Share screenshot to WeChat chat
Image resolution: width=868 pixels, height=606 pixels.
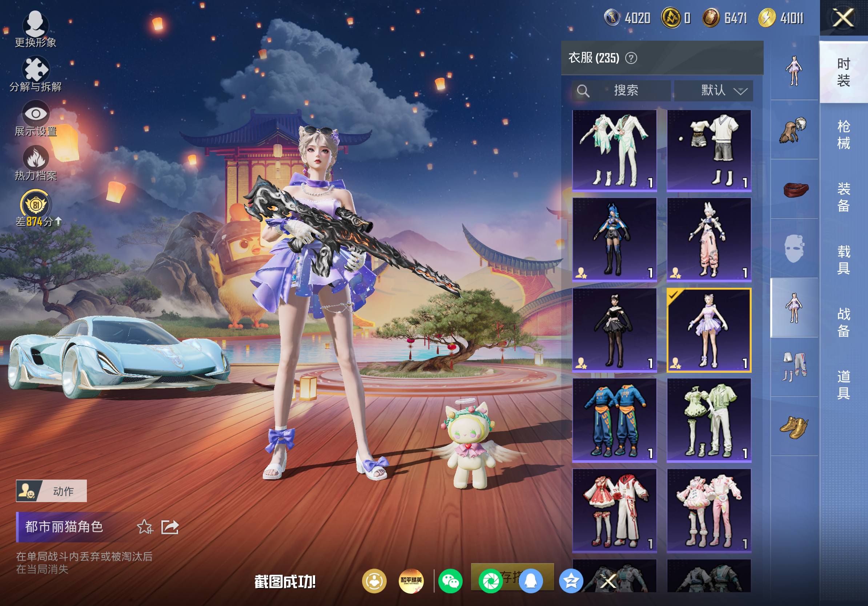coord(450,581)
